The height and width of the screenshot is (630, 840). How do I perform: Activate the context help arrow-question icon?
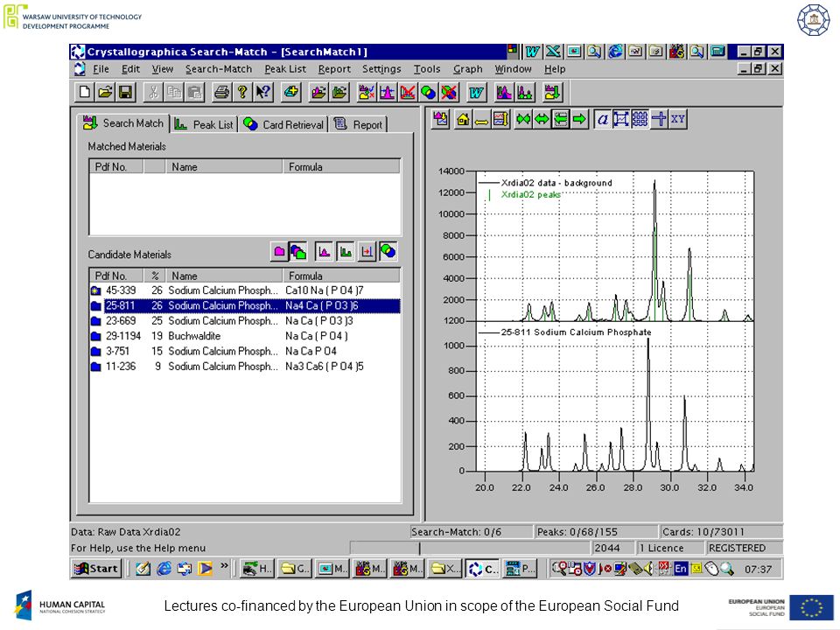tap(262, 92)
